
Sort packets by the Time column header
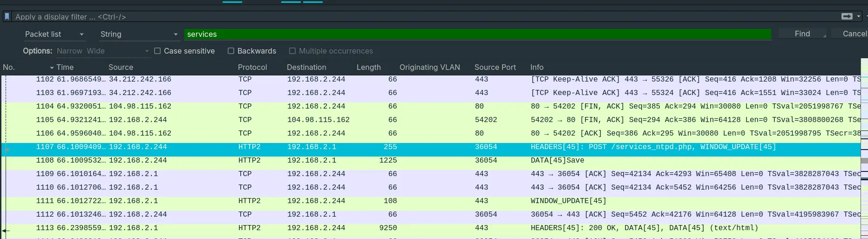[x=65, y=67]
